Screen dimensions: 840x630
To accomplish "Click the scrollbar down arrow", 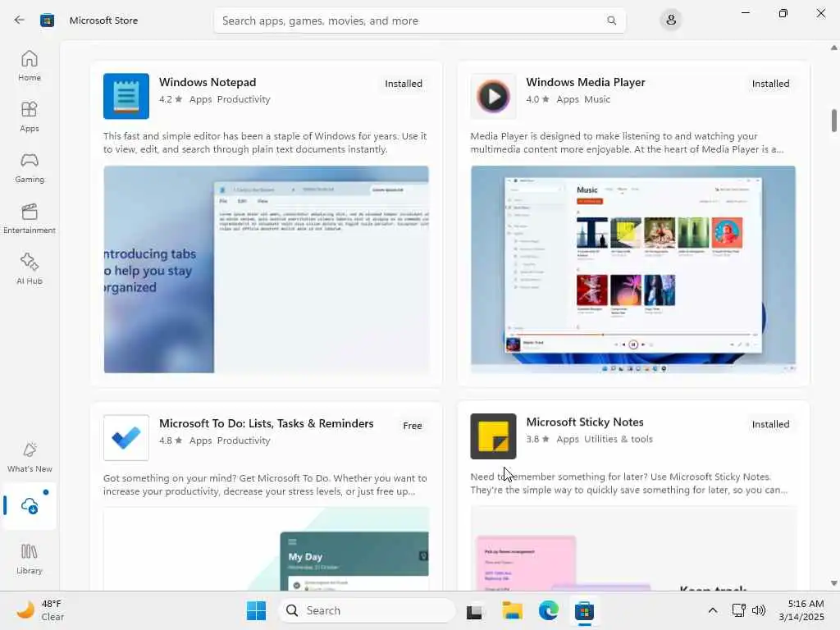I will point(833,583).
